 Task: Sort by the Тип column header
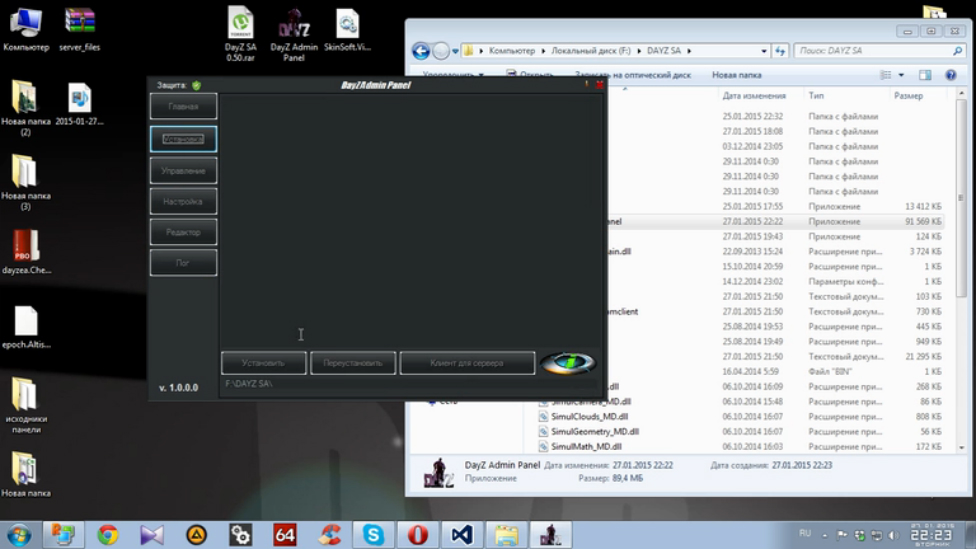click(816, 96)
